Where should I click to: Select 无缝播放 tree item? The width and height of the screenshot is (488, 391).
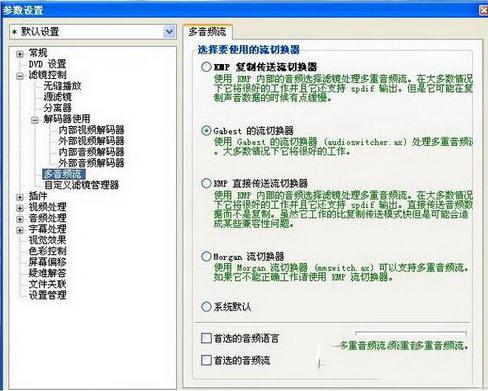pyautogui.click(x=62, y=86)
